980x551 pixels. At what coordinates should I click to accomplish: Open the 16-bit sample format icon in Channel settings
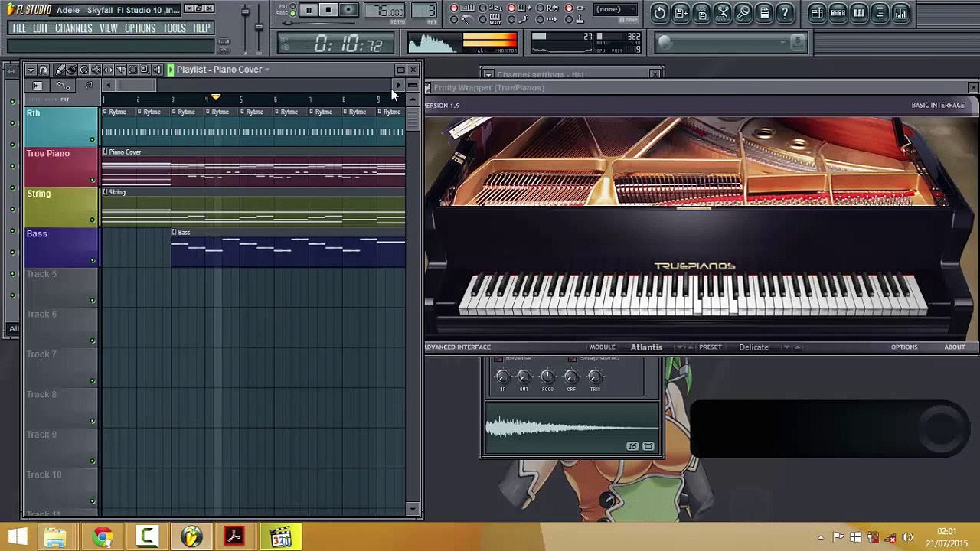coord(632,446)
